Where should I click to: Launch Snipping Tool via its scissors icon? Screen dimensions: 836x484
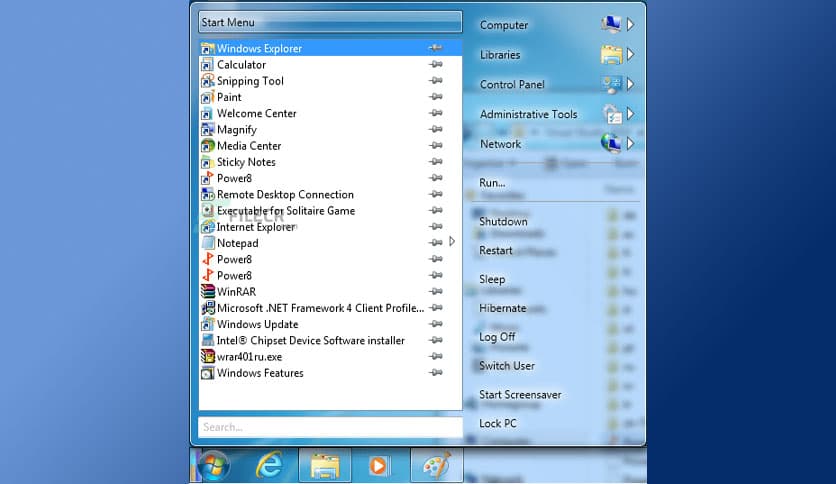click(207, 81)
